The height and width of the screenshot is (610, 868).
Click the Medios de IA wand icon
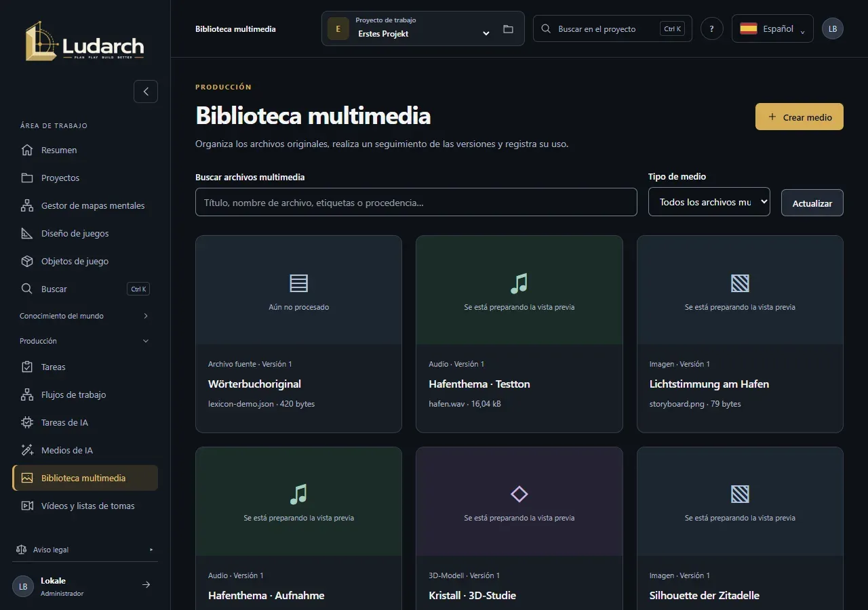27,450
